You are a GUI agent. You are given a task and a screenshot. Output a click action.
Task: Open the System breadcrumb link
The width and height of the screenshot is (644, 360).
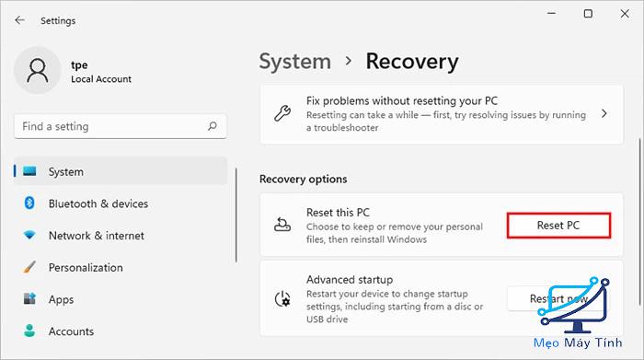pos(295,62)
